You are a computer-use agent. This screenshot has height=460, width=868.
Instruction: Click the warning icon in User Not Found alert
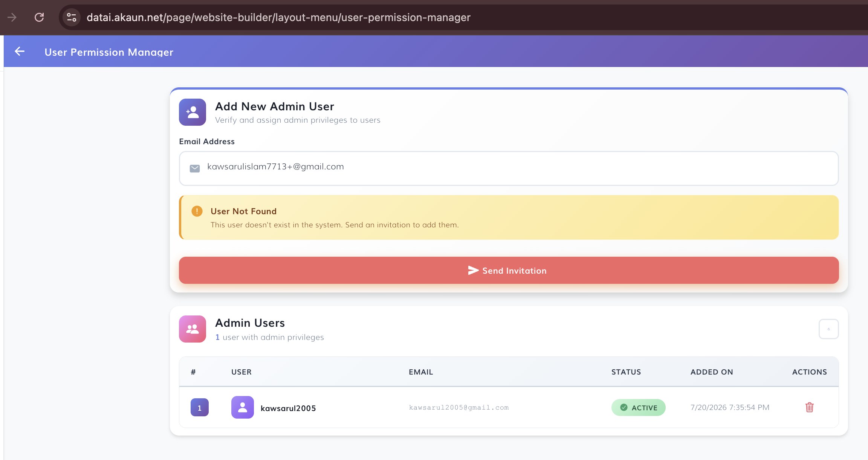click(x=197, y=211)
